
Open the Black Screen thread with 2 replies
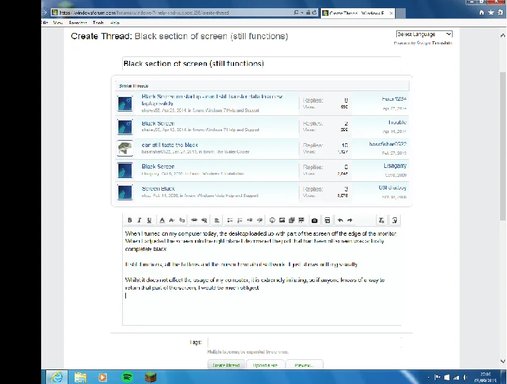tap(158, 123)
